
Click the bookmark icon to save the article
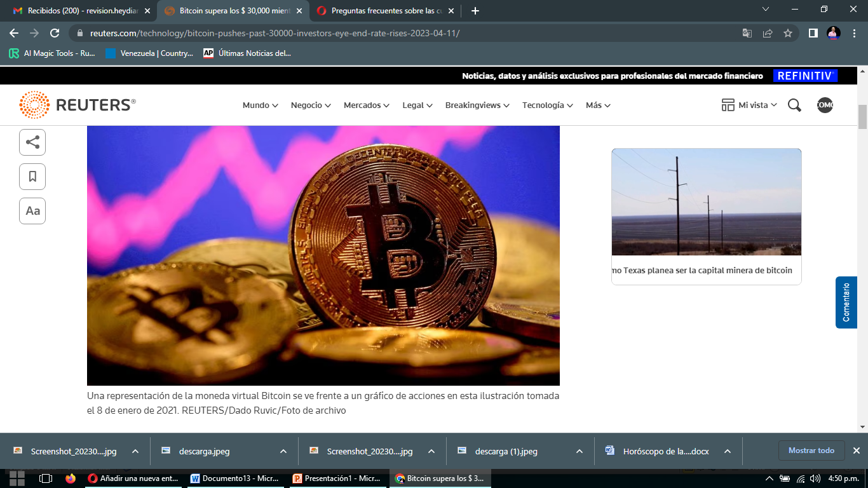click(x=32, y=177)
